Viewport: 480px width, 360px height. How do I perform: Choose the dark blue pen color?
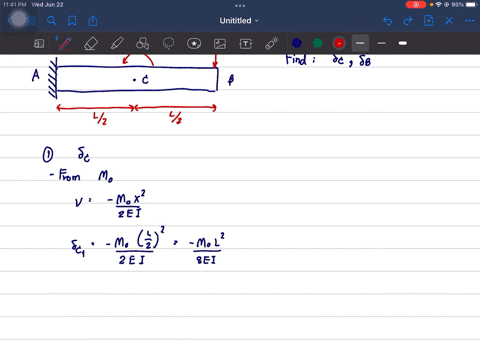(297, 43)
